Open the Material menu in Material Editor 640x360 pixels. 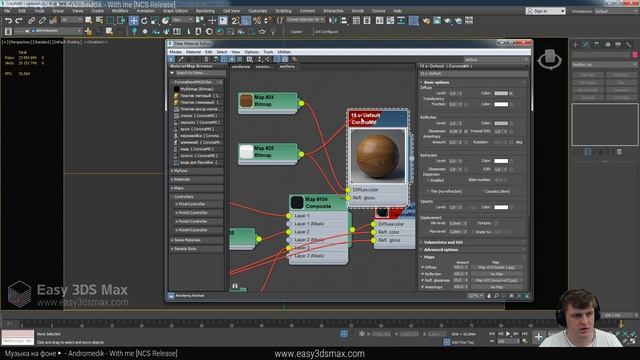193,52
